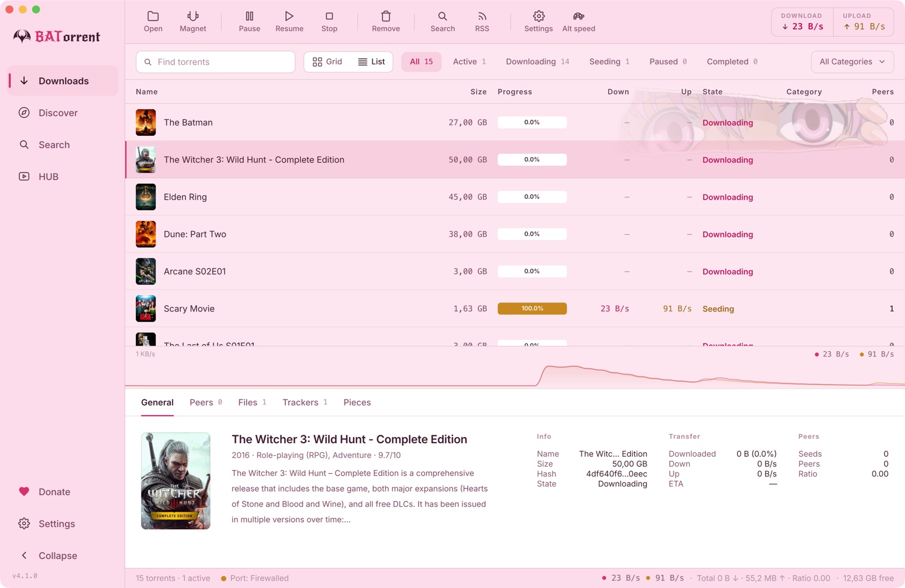Image resolution: width=905 pixels, height=588 pixels.
Task: Sort by the Category column header
Action: (804, 92)
